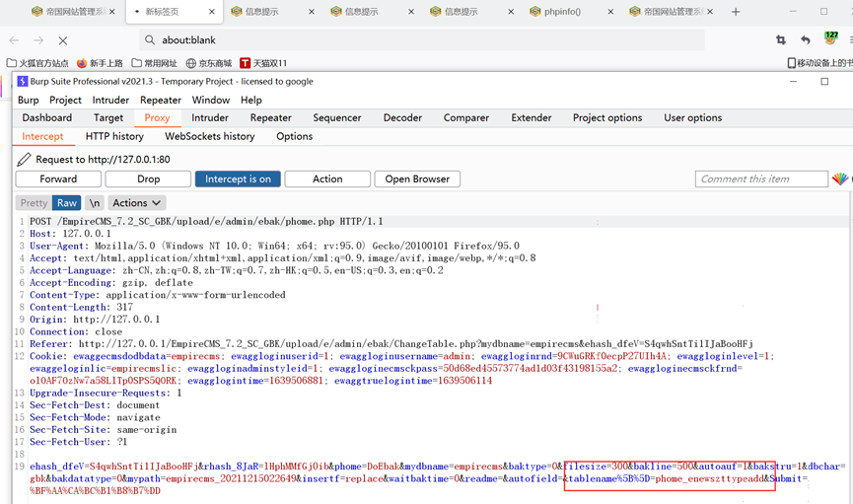
Task: Open the Help menu
Action: tap(251, 101)
